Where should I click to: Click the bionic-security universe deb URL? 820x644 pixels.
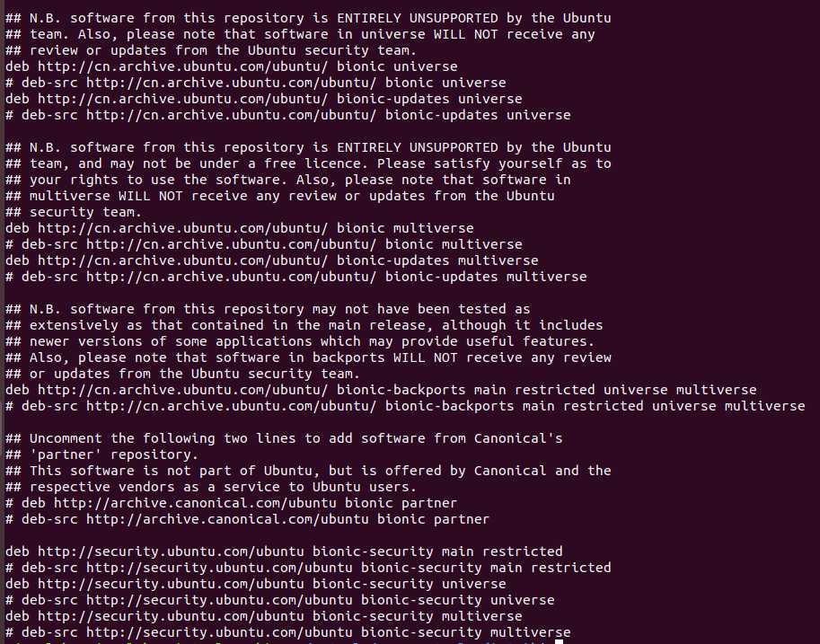tap(171, 584)
